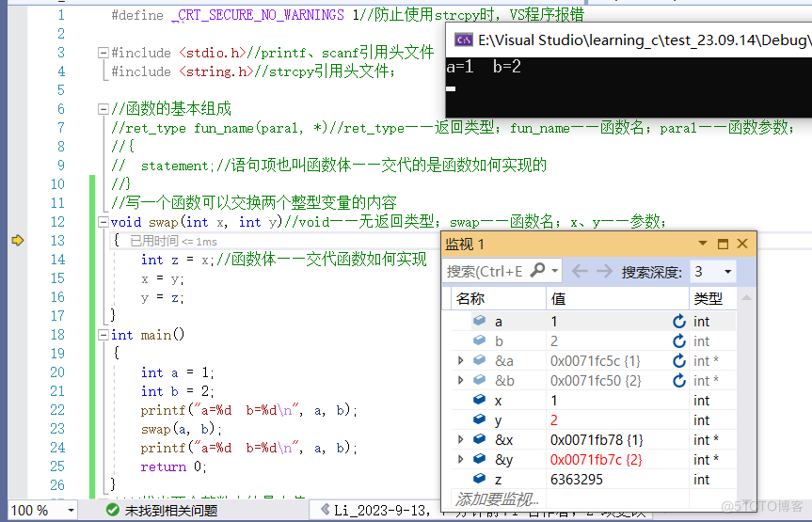Refresh the value of &a
This screenshot has width=812, height=522.
[679, 361]
